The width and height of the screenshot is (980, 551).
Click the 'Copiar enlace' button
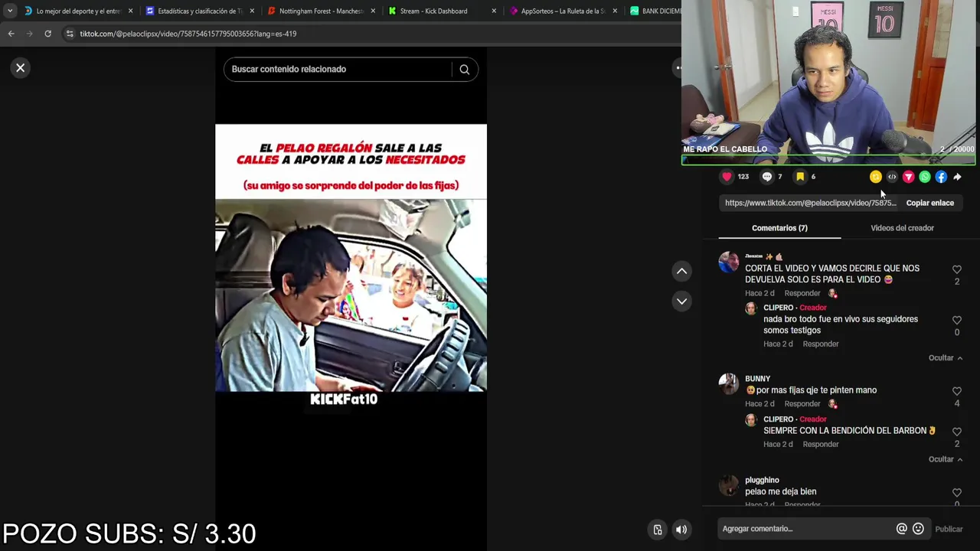tap(929, 203)
